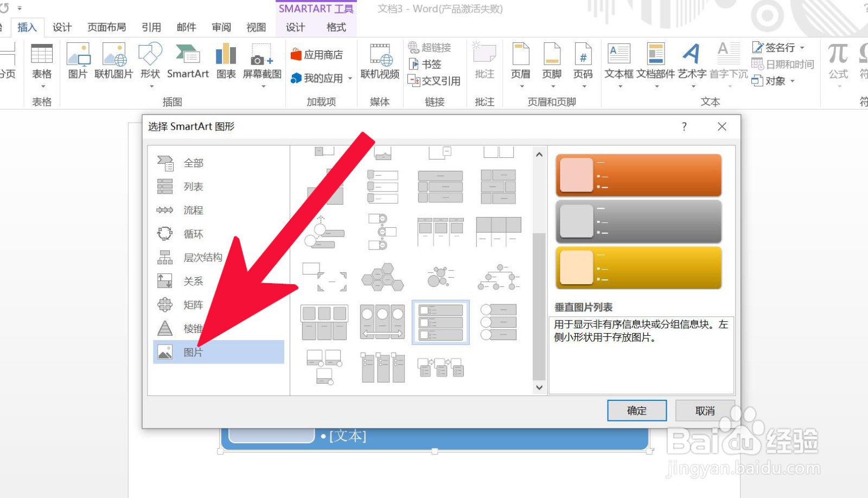Add a bookmark using the 书签 icon
Image resolution: width=868 pixels, height=498 pixels.
[x=429, y=64]
